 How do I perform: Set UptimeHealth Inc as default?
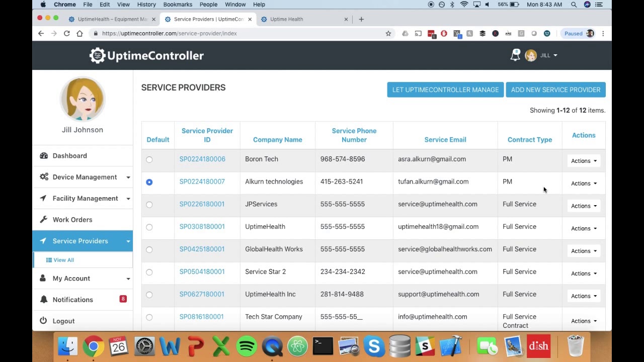(149, 295)
